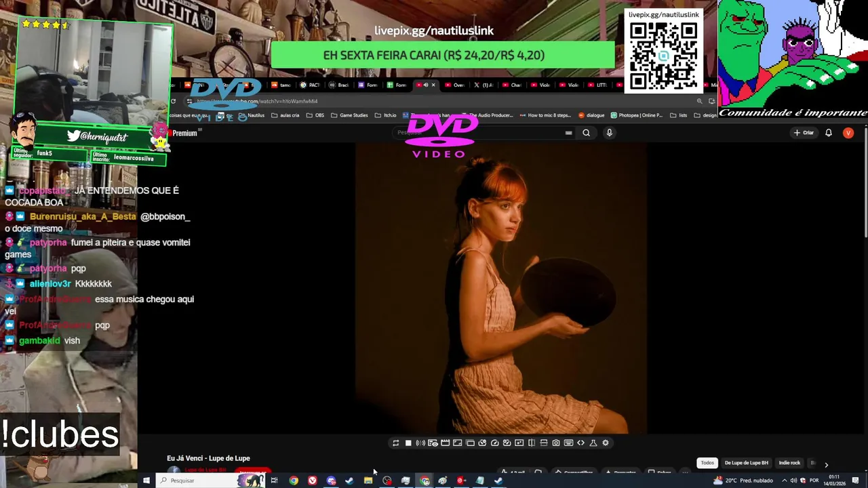Open the aulas cria bookmark folder

pyautogui.click(x=285, y=115)
